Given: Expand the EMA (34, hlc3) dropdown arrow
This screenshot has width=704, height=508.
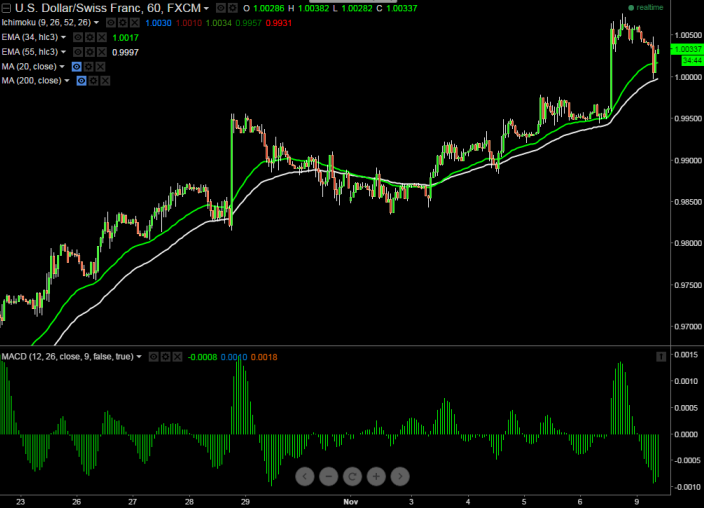Looking at the screenshot, I should click(x=63, y=37).
